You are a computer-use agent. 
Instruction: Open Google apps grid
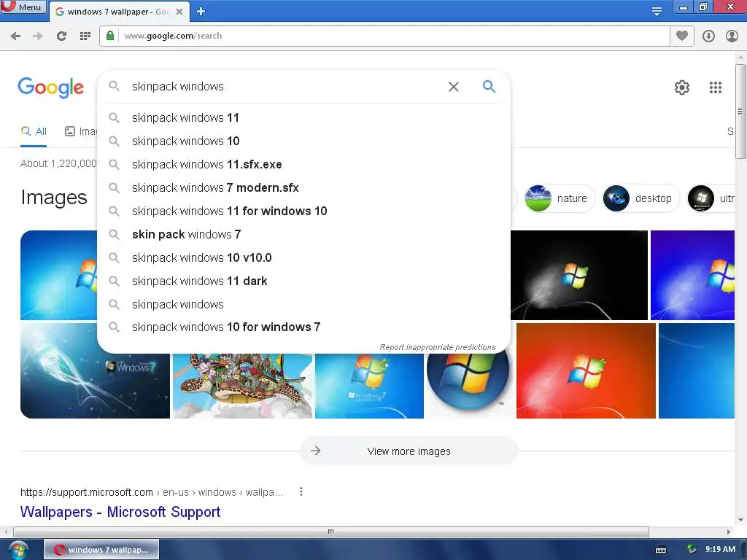[715, 87]
